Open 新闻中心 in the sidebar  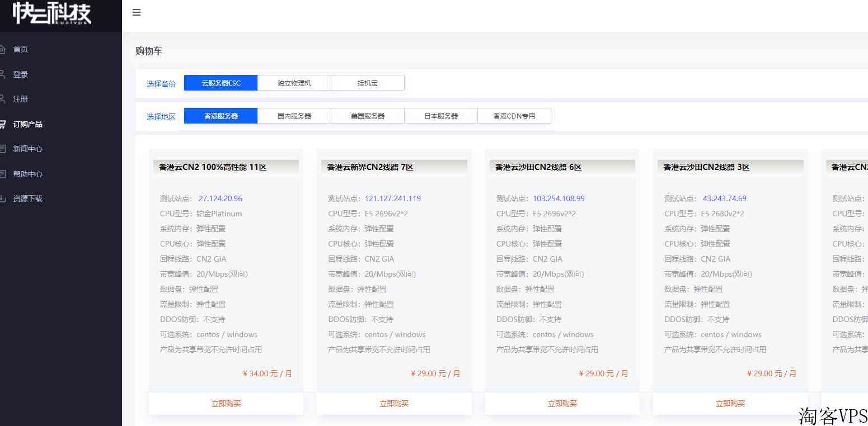[28, 149]
